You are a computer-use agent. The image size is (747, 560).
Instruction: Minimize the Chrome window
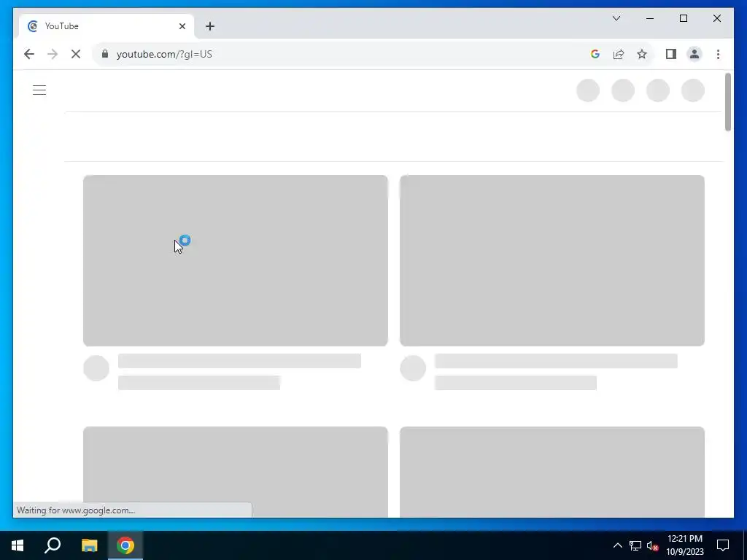pyautogui.click(x=650, y=18)
